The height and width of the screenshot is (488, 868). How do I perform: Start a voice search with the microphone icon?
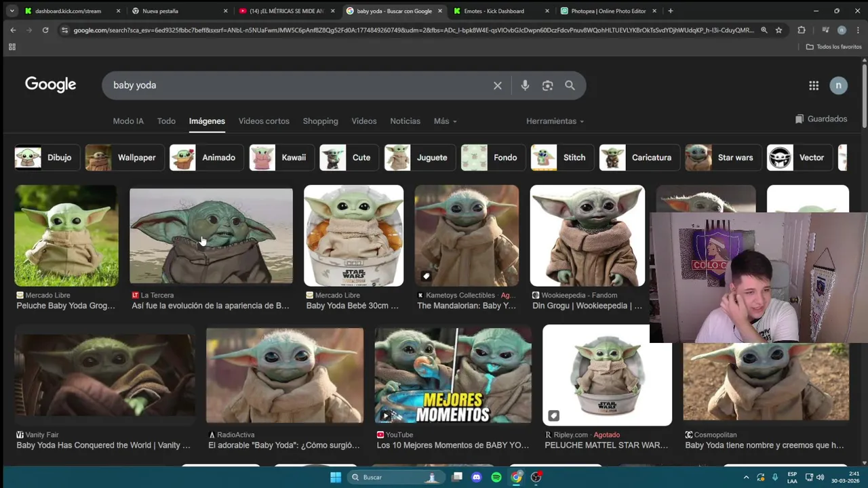click(525, 85)
